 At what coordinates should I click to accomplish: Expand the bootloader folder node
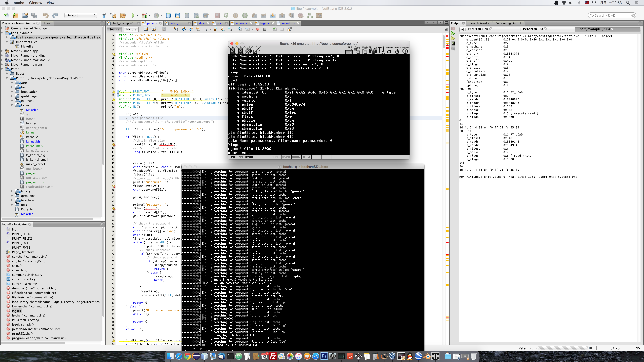12,92
